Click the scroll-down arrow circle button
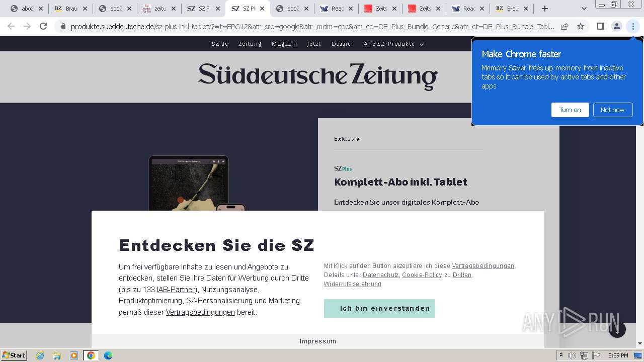 point(617,329)
